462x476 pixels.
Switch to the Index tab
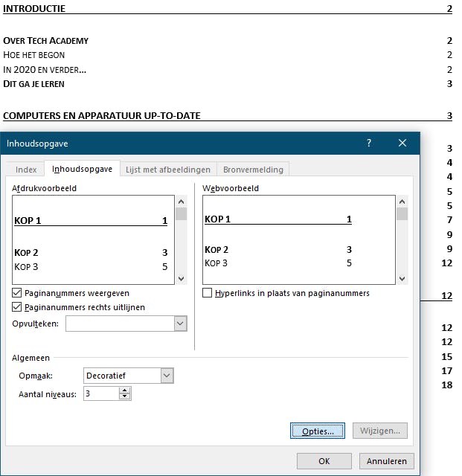(26, 170)
